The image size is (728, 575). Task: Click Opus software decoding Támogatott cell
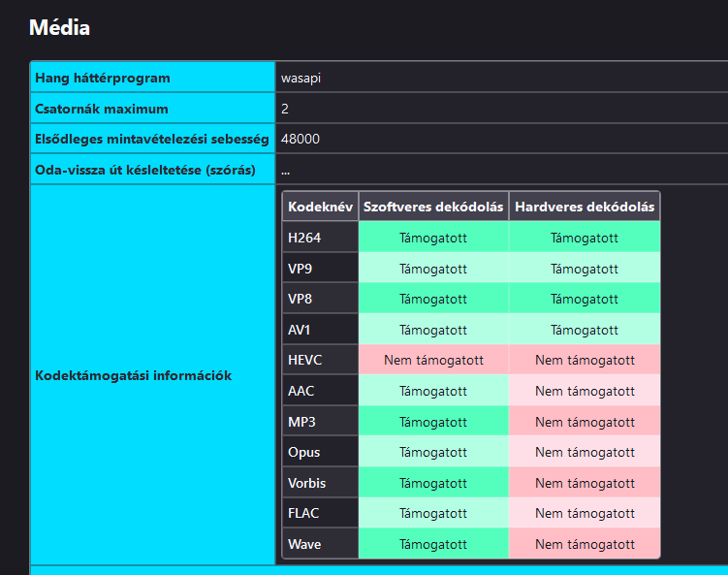coord(433,452)
